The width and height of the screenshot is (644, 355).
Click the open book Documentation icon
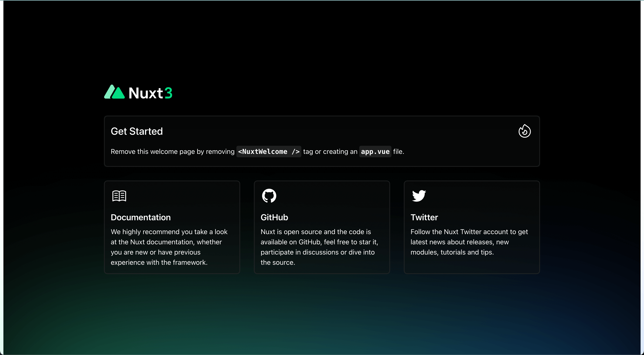119,196
